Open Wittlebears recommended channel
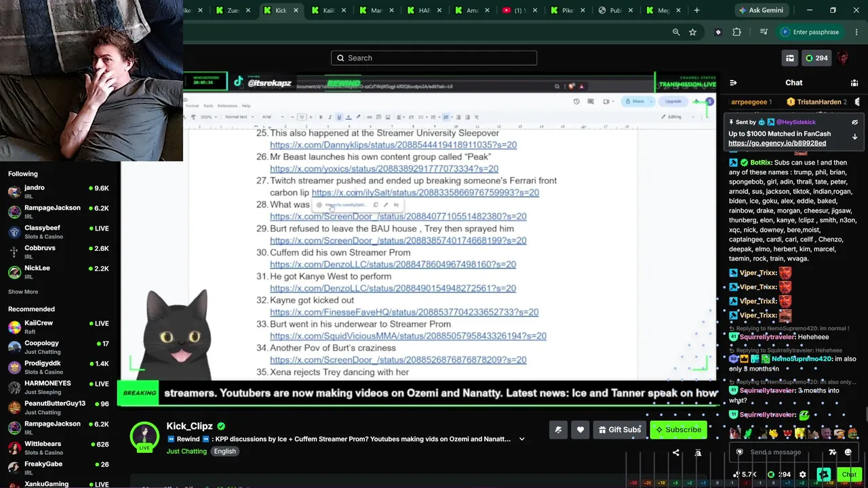The height and width of the screenshot is (488, 868). pos(58,448)
